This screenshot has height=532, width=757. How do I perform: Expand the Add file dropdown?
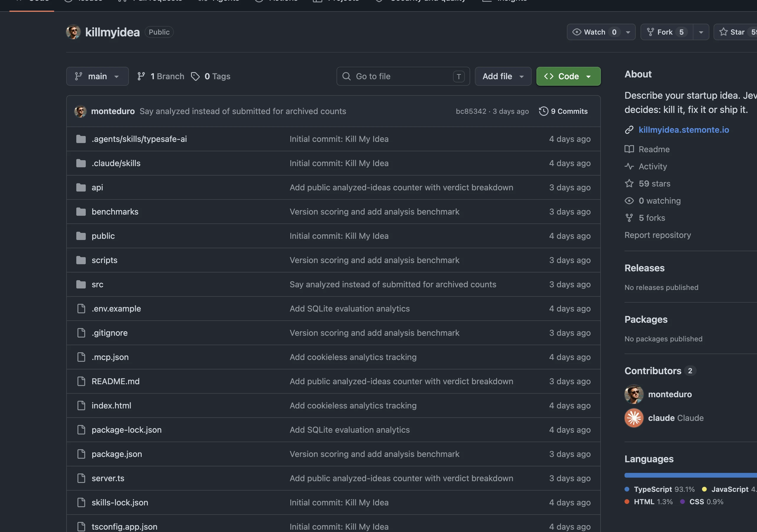coord(503,76)
